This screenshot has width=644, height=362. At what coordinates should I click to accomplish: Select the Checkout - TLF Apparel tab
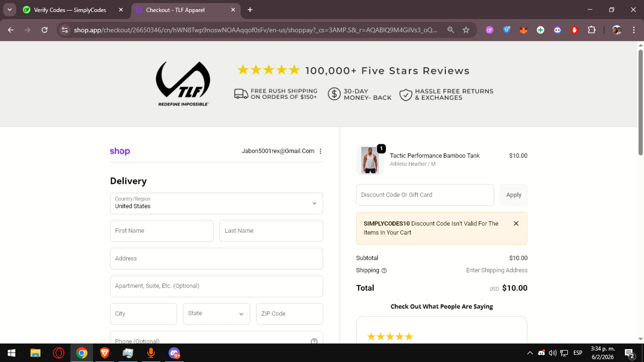point(175,10)
